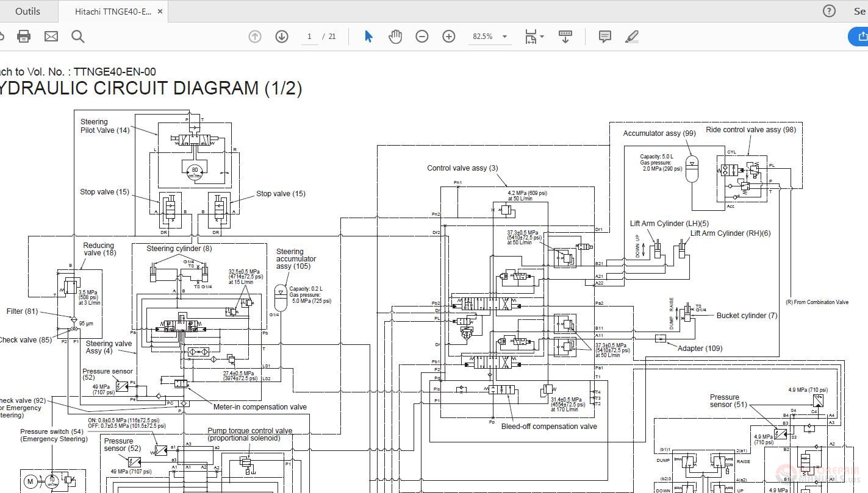Open the Help question mark icon
Image resolution: width=868 pixels, height=493 pixels.
(x=829, y=11)
